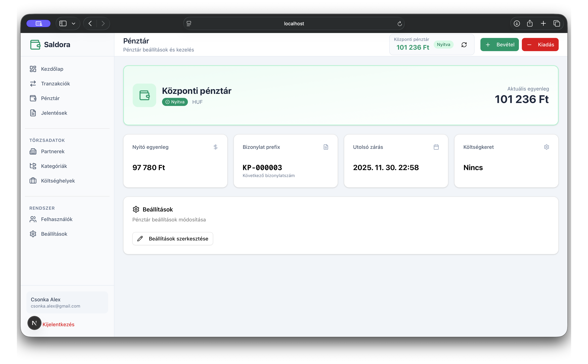This screenshot has height=364, width=588.
Task: Click the refresh balance icon in header
Action: coord(464,45)
